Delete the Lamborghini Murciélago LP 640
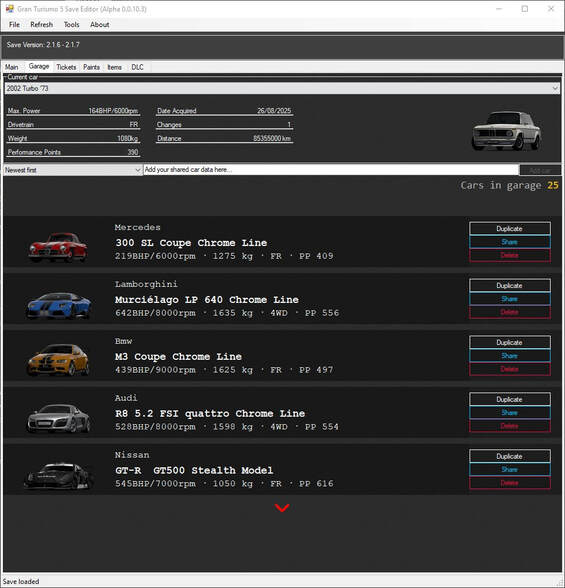Image resolution: width=565 pixels, height=588 pixels. [510, 312]
